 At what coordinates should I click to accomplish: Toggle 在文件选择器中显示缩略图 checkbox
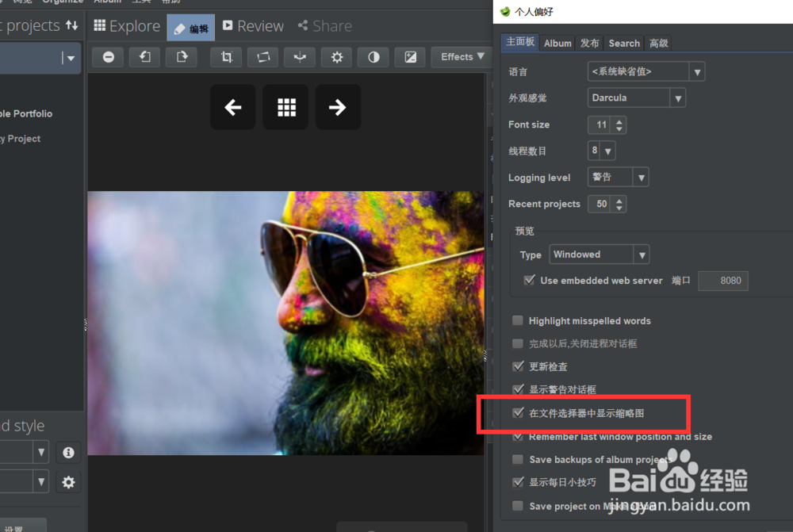point(518,412)
